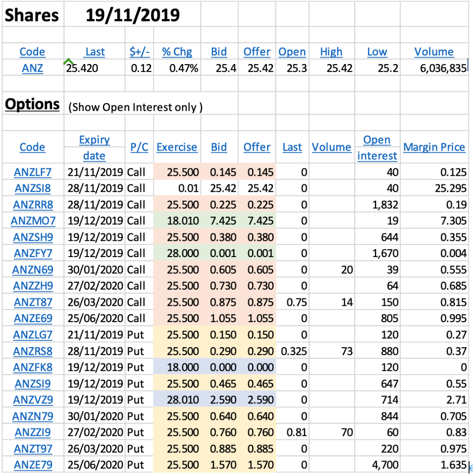Select exercise price 28.010 for ANZVZ9
Viewport: 473px width, 476px height.
(183, 400)
